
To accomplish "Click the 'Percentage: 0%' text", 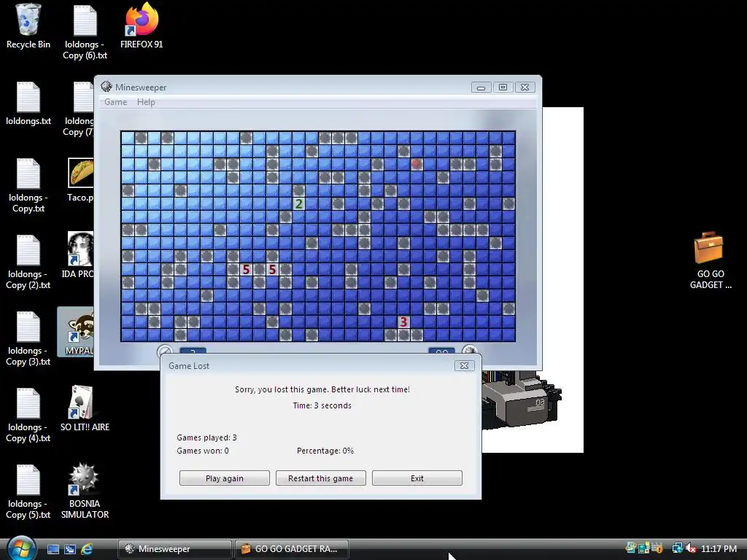I will click(325, 451).
